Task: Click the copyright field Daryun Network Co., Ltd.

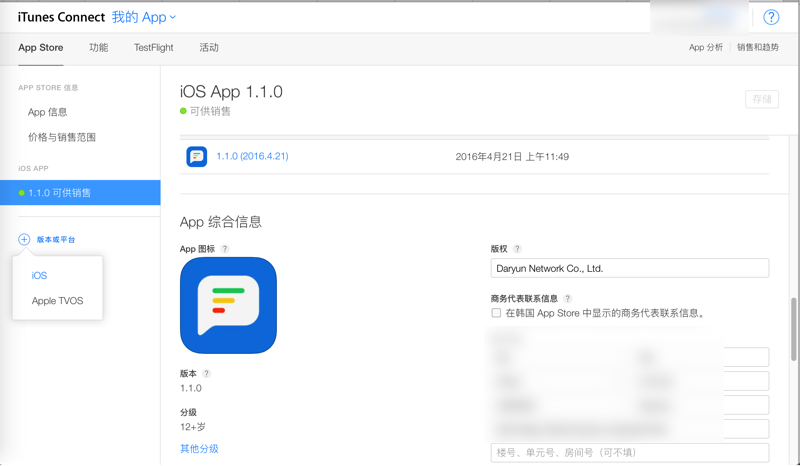Action: coord(630,268)
